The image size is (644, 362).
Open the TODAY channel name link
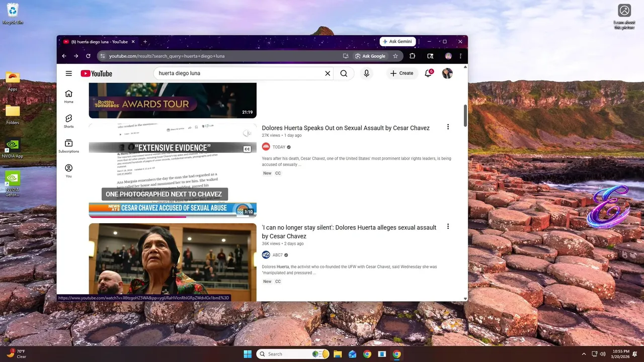(279, 147)
